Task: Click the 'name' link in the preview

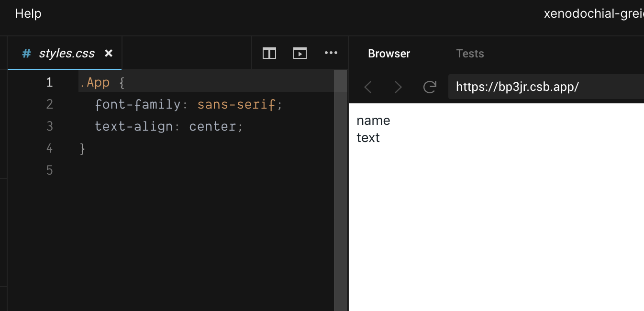Action: tap(373, 121)
